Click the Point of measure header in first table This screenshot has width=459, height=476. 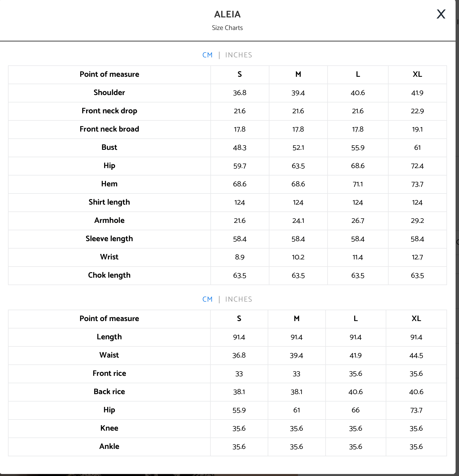point(109,74)
